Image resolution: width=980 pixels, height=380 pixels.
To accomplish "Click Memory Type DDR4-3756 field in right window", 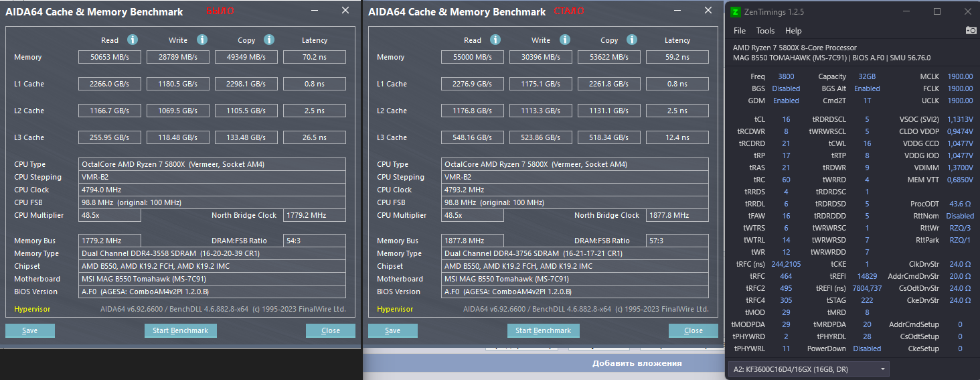I will pos(576,253).
